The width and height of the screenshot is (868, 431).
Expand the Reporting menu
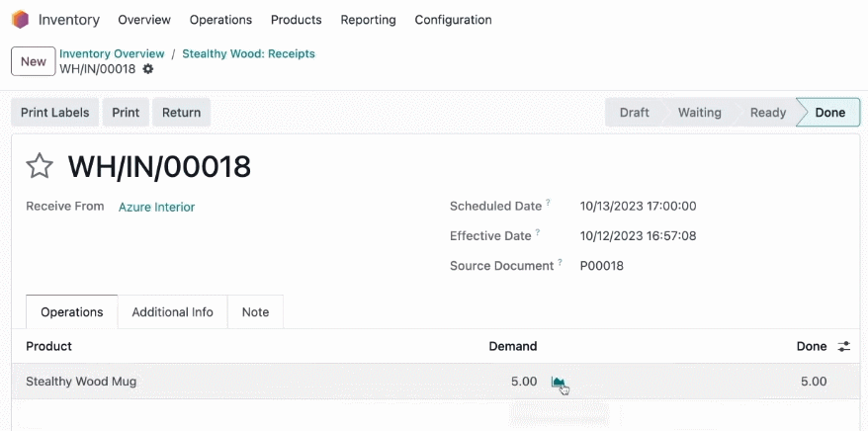click(x=368, y=20)
